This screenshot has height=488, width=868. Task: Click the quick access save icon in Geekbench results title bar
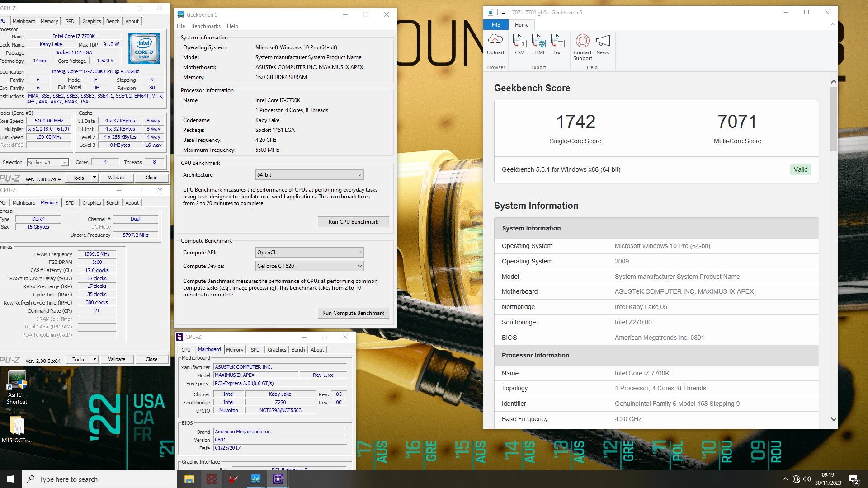(490, 13)
